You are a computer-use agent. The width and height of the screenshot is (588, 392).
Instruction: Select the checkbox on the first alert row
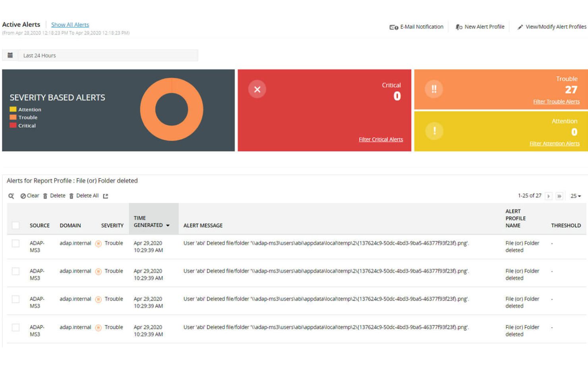(x=15, y=243)
